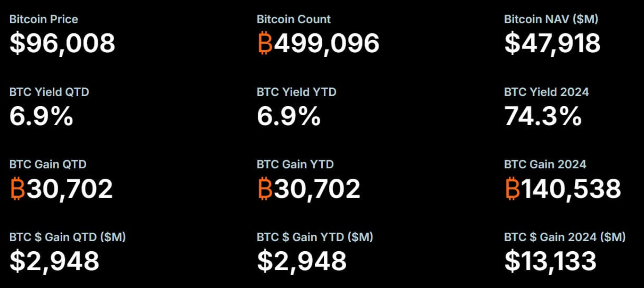Click the Bitcoin icon beside 140,538

point(512,189)
